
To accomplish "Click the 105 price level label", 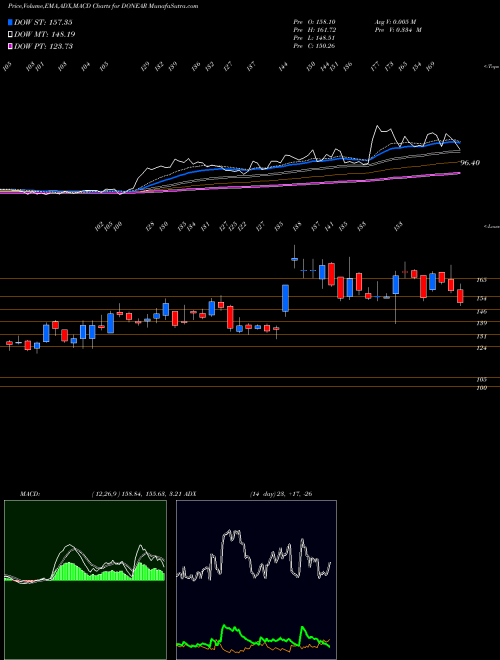I will coord(482,379).
